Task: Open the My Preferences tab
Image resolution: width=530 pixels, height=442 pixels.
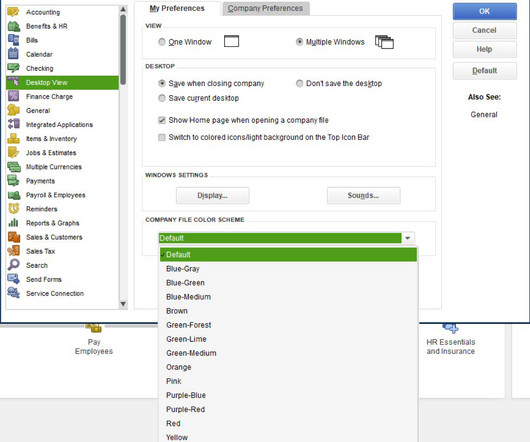Action: tap(177, 8)
